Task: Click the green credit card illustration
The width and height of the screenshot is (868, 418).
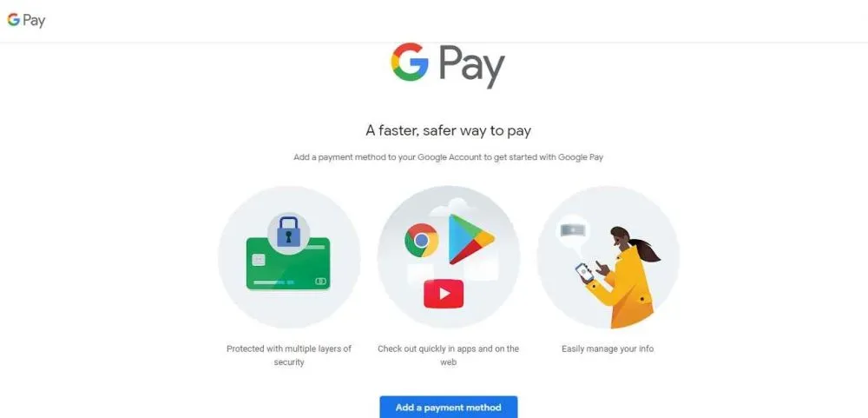Action: pos(288,264)
